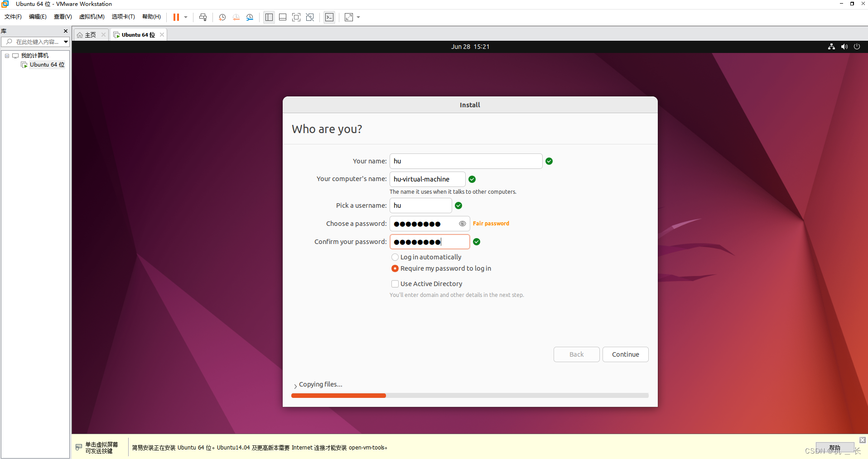
Task: Click the volume icon in Ubuntu top bar
Action: tap(844, 47)
